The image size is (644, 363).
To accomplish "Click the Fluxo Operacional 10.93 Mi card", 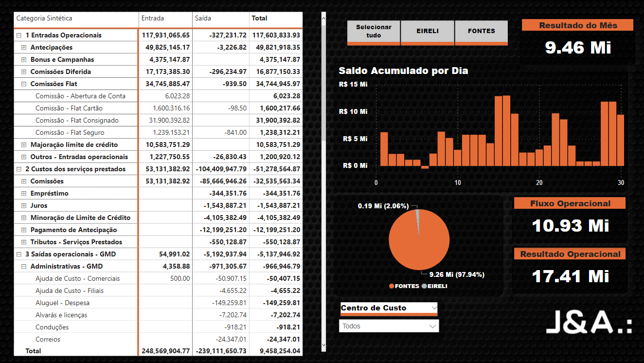I will [x=570, y=219].
